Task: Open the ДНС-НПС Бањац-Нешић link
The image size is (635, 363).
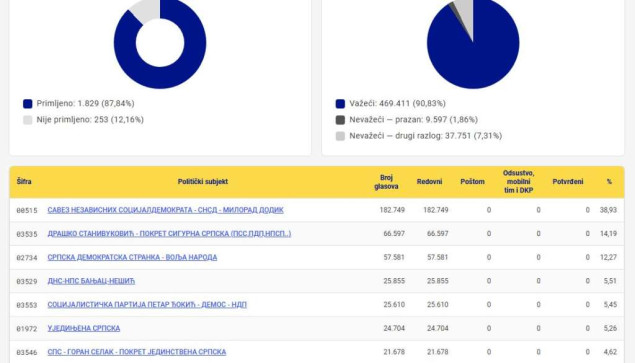Action: click(x=91, y=281)
